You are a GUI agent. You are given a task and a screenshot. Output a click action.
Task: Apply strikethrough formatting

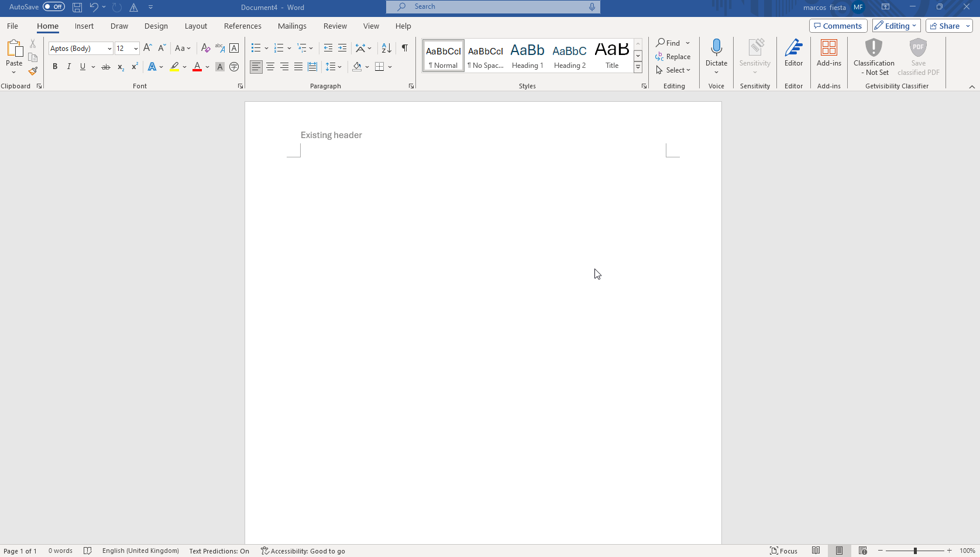tap(106, 67)
